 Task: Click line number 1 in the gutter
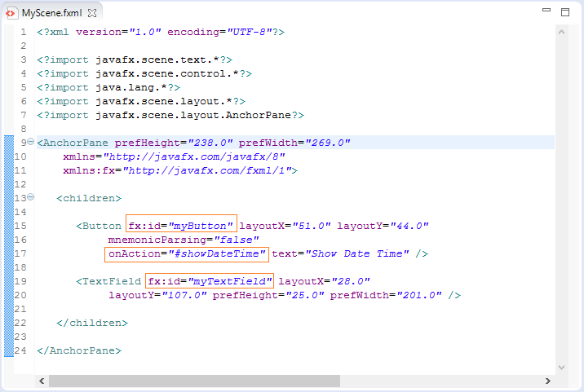[24, 32]
